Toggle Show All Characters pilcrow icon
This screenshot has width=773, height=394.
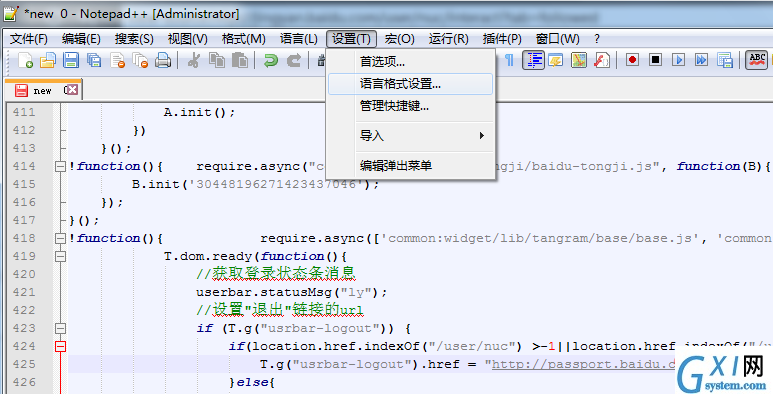pos(509,60)
